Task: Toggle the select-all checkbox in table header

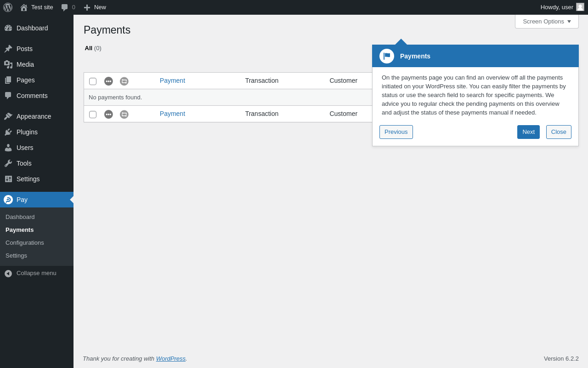Action: (x=93, y=81)
